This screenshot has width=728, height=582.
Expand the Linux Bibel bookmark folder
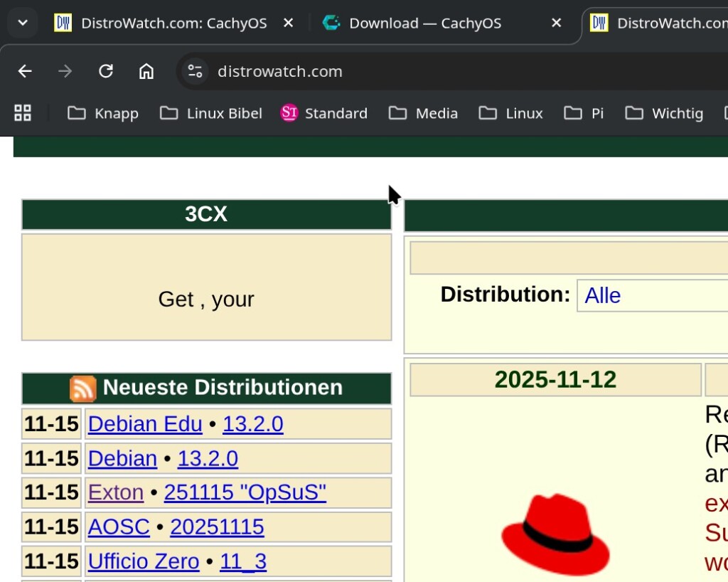(x=211, y=113)
